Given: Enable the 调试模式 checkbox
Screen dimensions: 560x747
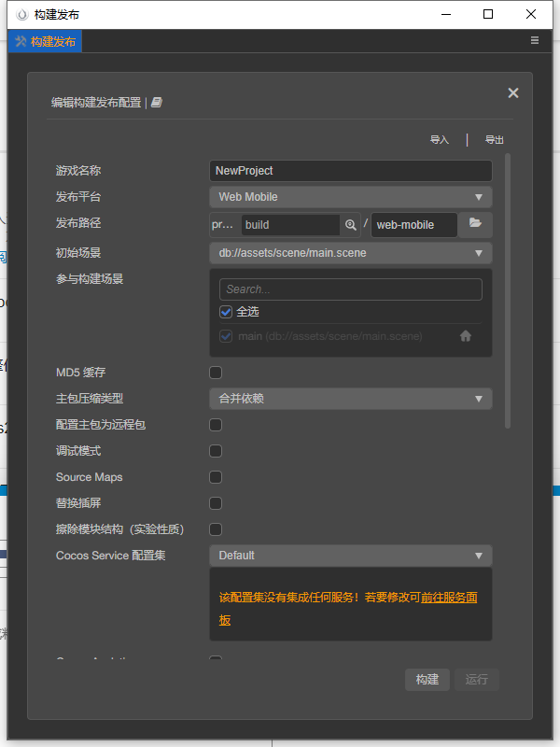Looking at the screenshot, I should click(216, 451).
